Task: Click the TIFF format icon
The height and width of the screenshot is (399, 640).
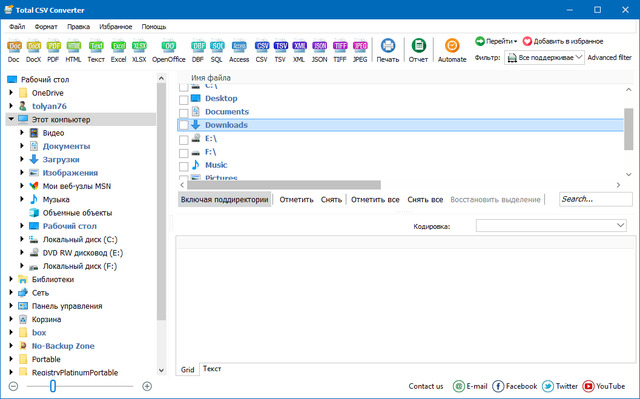Action: [340, 46]
